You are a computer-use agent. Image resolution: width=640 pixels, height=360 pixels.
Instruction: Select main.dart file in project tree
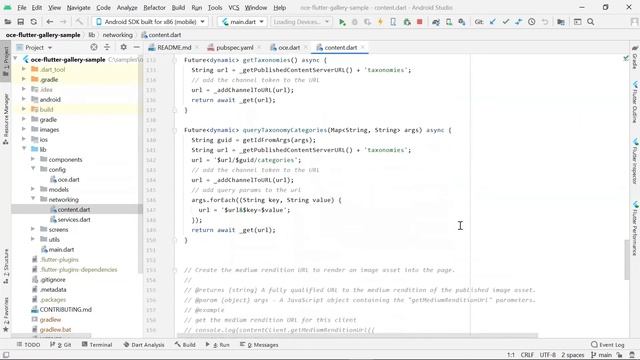61,249
